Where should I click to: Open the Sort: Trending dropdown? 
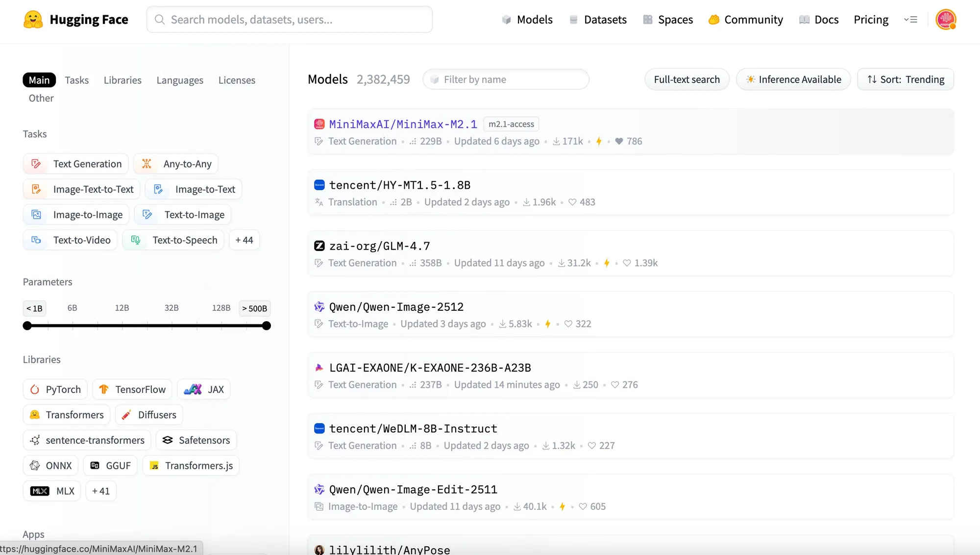pyautogui.click(x=906, y=79)
